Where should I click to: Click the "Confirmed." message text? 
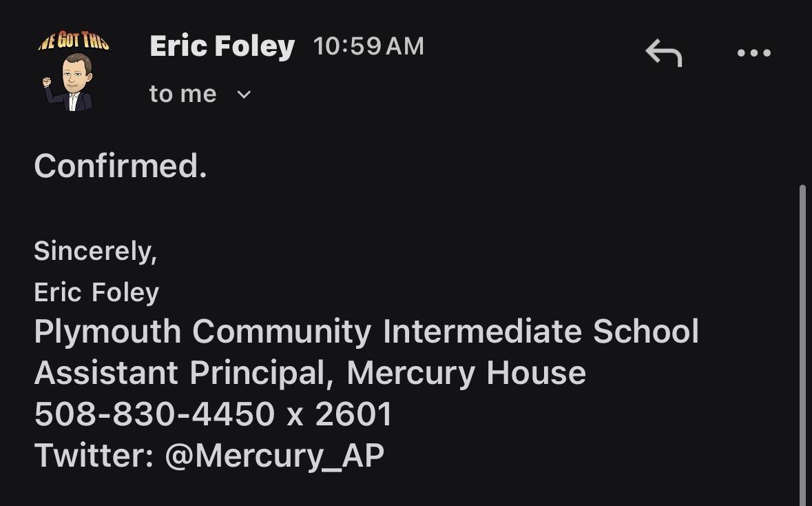121,166
